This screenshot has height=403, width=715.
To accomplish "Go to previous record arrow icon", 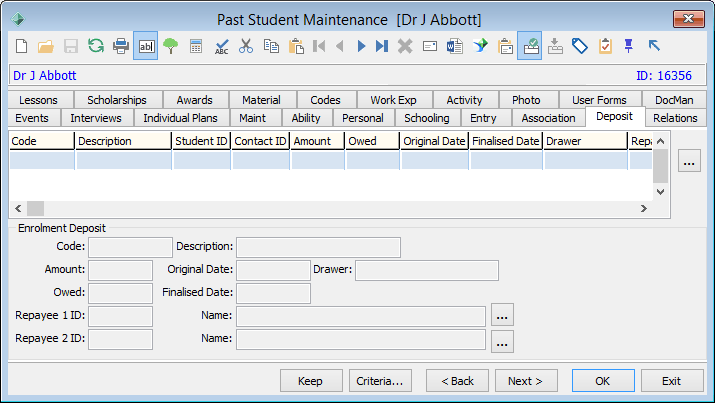I will 340,46.
